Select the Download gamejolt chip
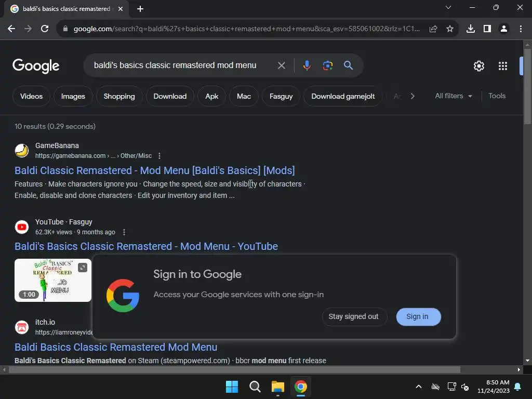 343,96
